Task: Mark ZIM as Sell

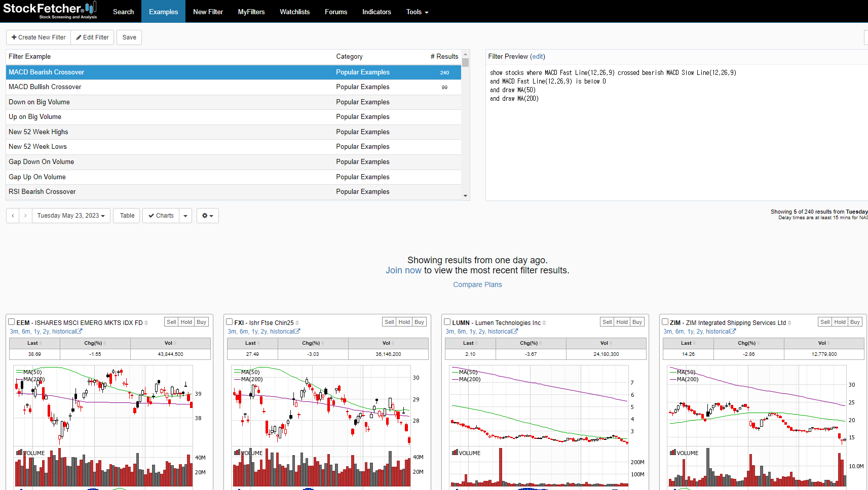Action: [825, 322]
